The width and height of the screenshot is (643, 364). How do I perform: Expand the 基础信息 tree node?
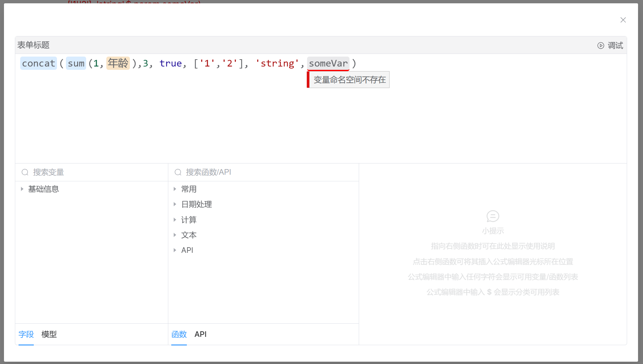[22, 189]
